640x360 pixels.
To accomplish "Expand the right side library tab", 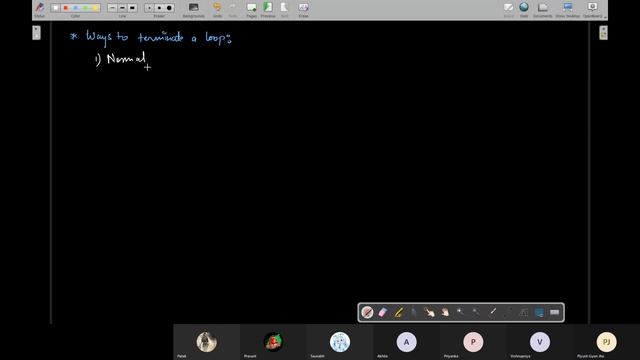I will [603, 33].
